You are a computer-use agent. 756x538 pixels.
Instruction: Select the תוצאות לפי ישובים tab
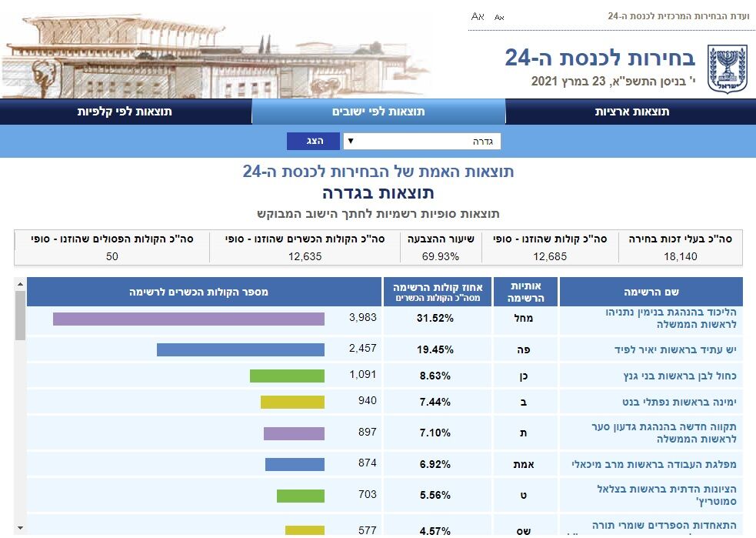378,112
